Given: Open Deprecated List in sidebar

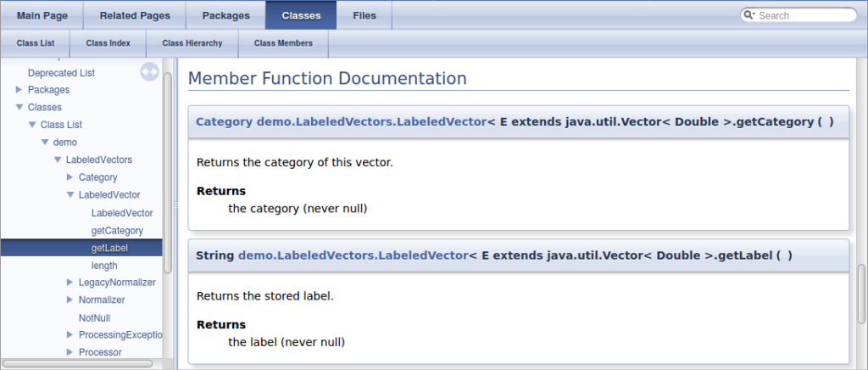Looking at the screenshot, I should click(61, 73).
